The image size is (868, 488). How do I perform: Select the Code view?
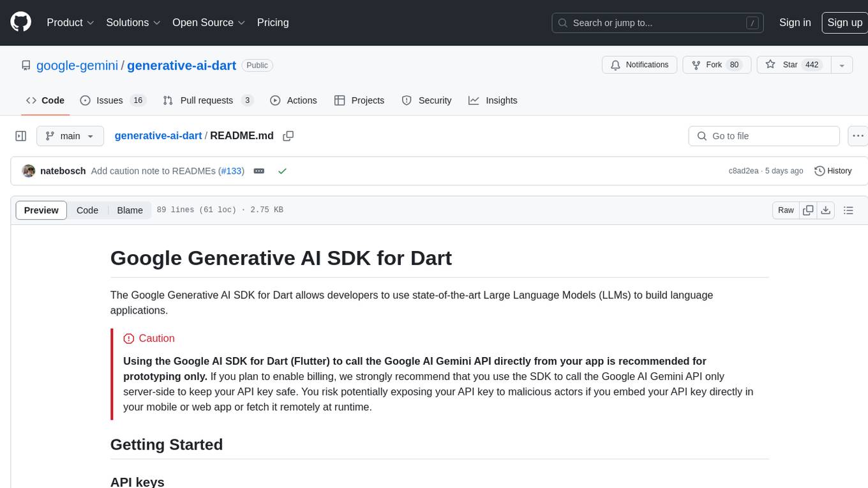coord(87,210)
